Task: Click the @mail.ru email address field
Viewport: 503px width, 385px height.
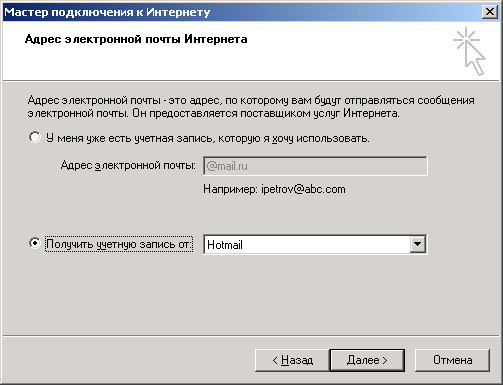Action: 315,166
